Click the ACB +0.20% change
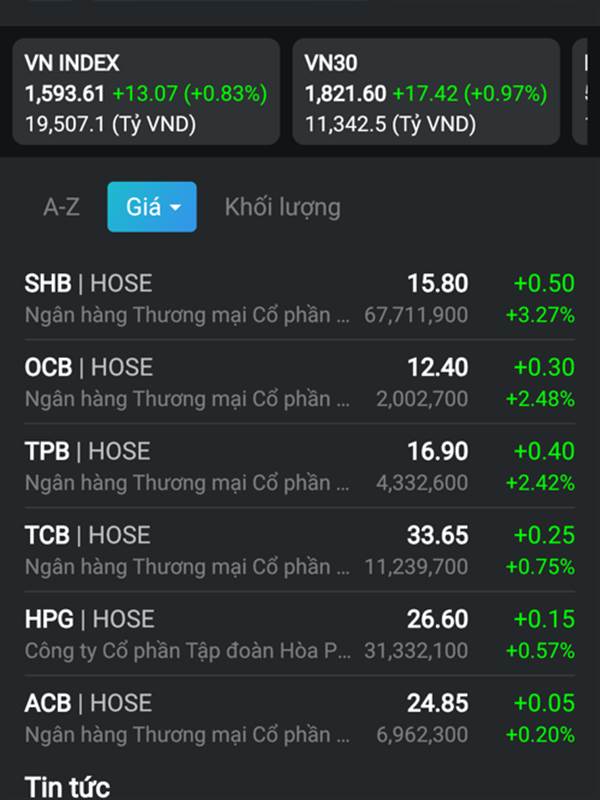The width and height of the screenshot is (600, 800). click(540, 736)
